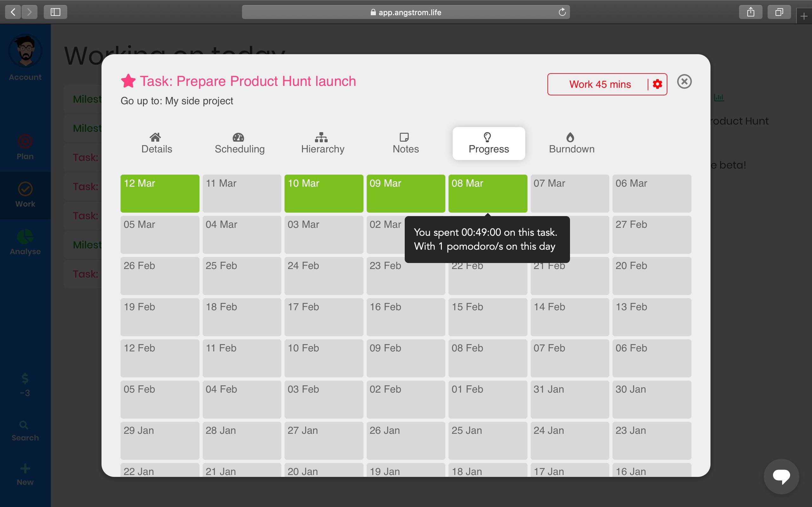
Task: Start the Work 45 mins timer
Action: point(599,85)
